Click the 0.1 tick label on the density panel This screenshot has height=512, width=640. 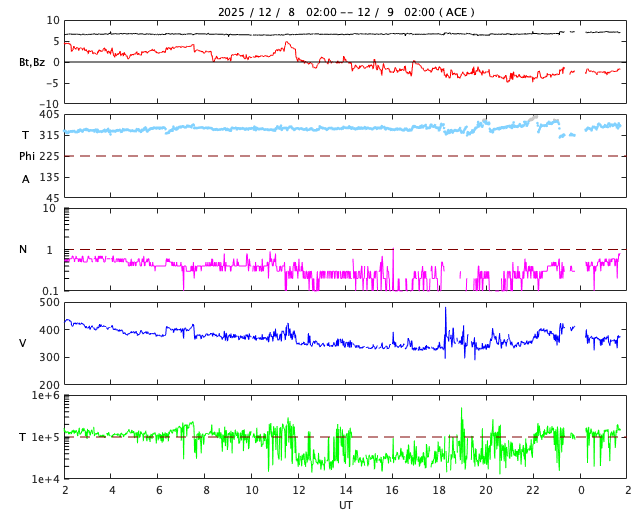click(49, 291)
